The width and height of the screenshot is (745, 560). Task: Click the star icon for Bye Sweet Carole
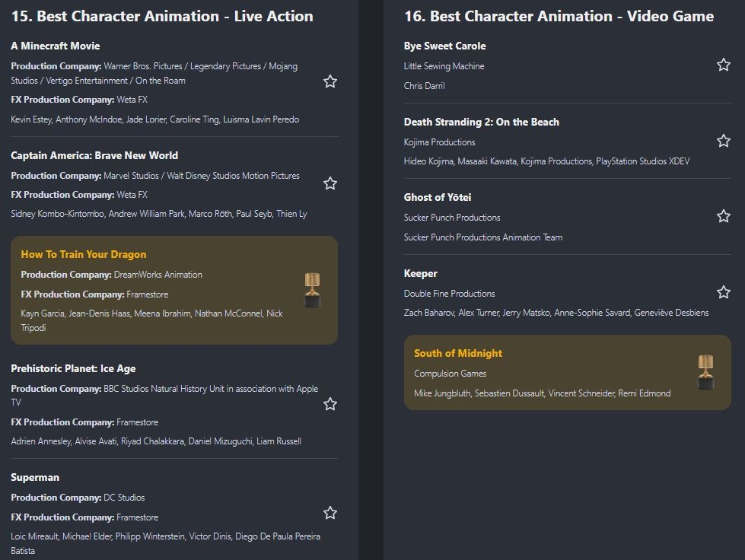tap(724, 65)
